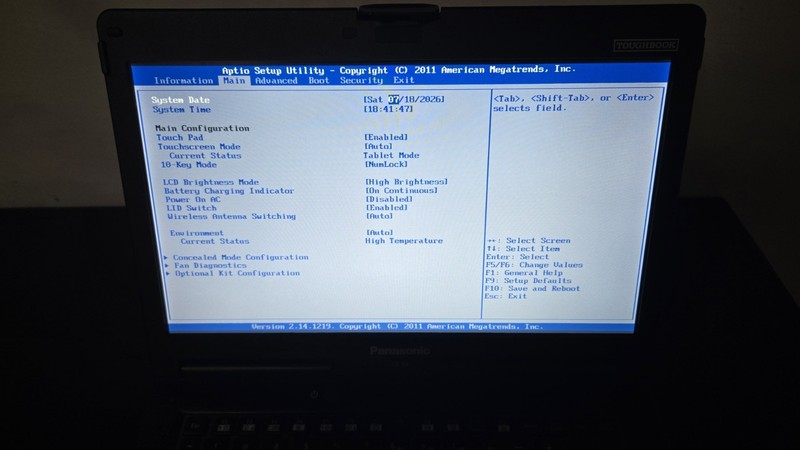
Task: Toggle Touch Pad Enabled value
Action: tap(386, 137)
